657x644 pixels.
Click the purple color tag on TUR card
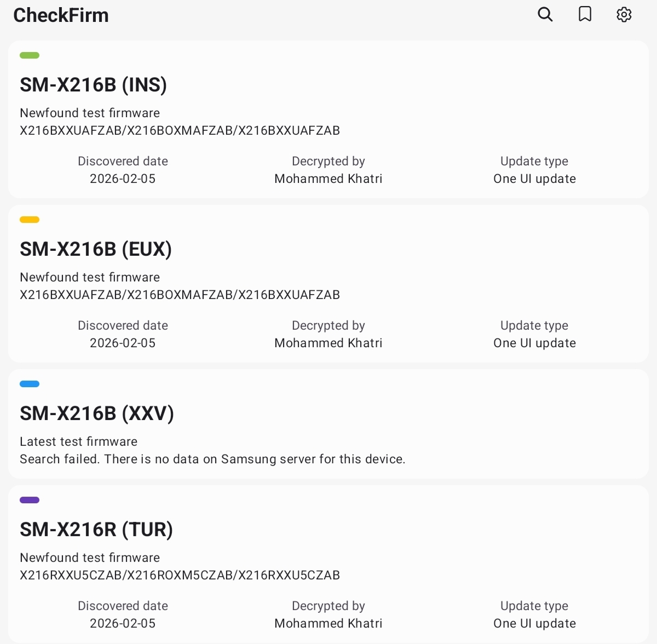30,500
